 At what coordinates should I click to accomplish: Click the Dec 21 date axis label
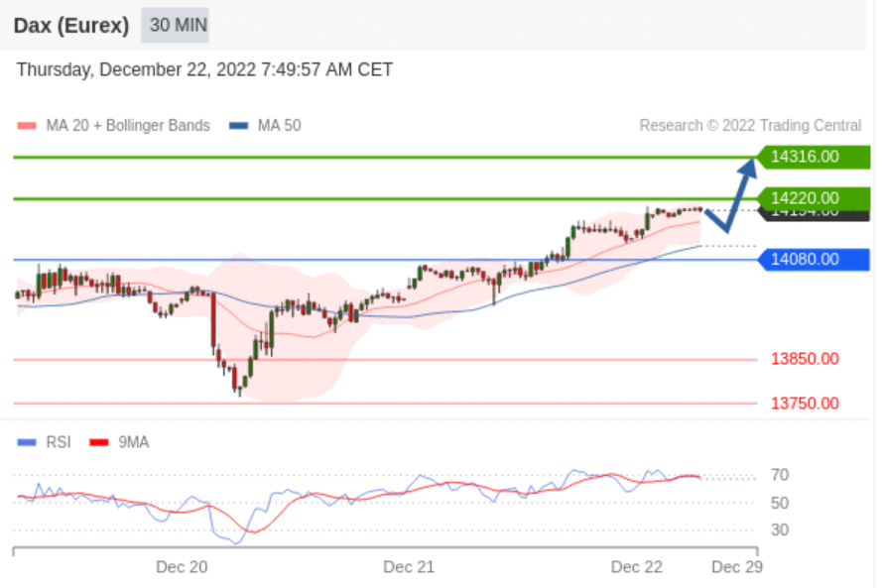(409, 566)
